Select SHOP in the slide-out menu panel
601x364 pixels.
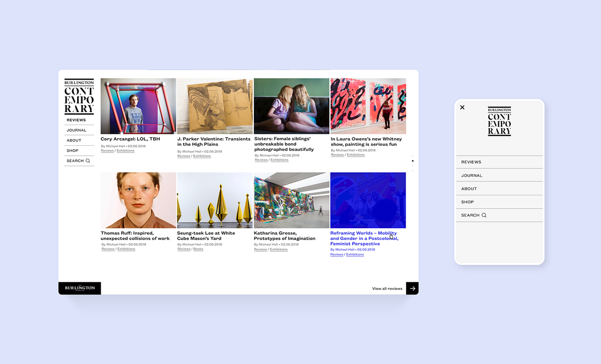point(467,202)
